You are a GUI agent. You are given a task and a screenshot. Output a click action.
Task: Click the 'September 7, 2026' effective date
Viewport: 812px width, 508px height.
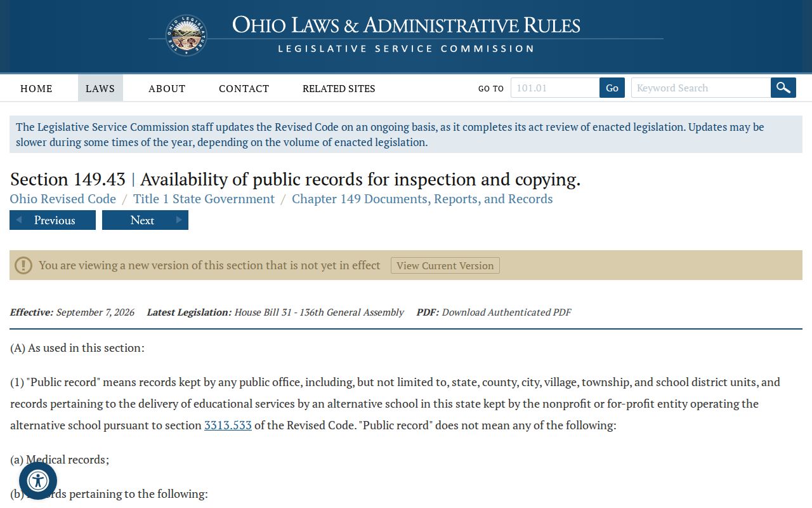95,312
